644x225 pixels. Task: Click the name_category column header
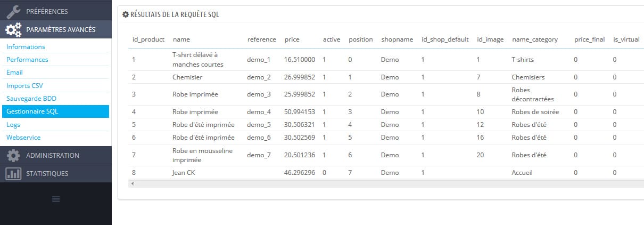tap(534, 39)
